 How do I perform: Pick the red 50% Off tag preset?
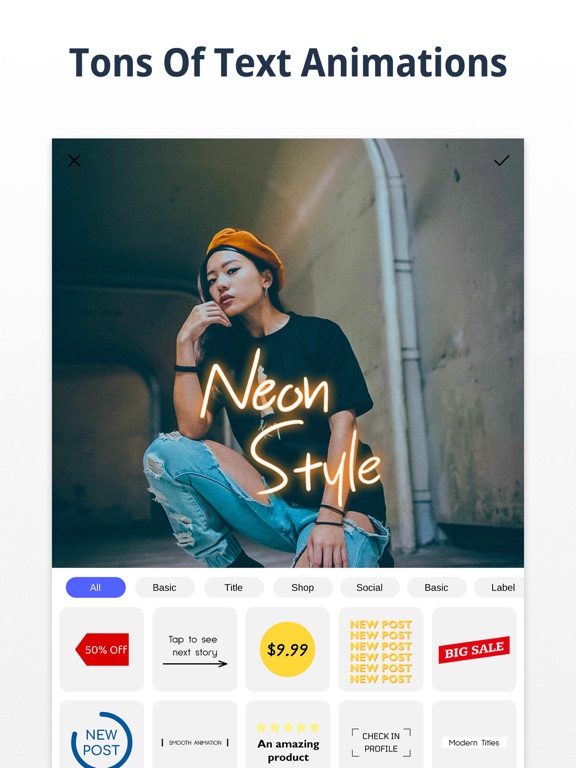102,649
